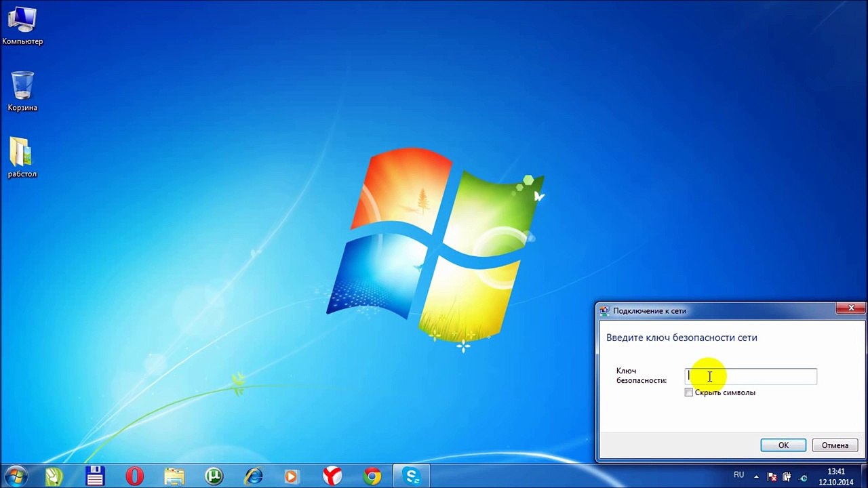This screenshot has height=488, width=868.
Task: Select the Компьютер desktop icon
Action: tap(22, 26)
